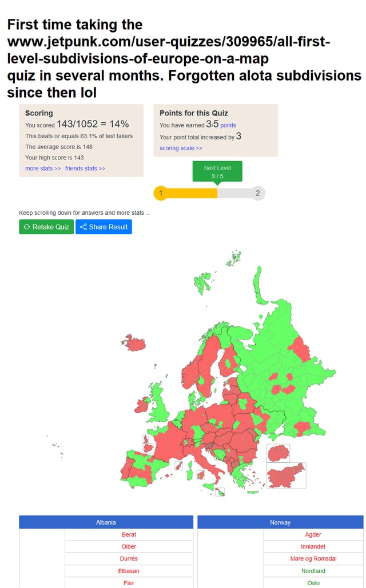Click the Berat answer entry
The width and height of the screenshot is (366, 588).
pos(129,534)
